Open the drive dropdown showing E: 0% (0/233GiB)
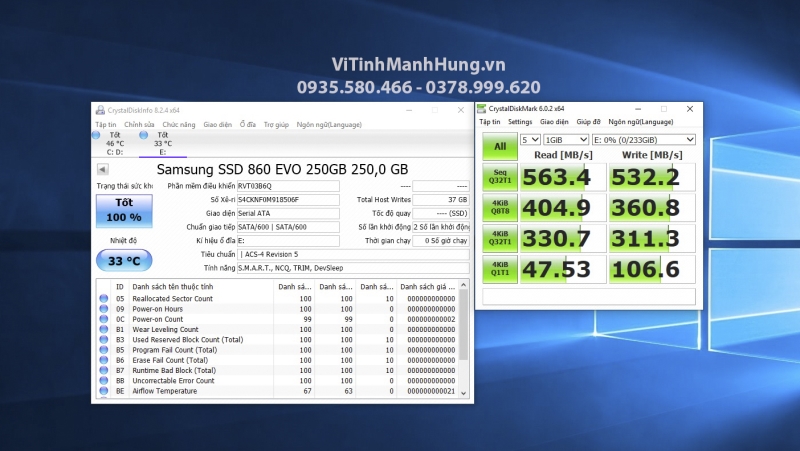 (644, 140)
